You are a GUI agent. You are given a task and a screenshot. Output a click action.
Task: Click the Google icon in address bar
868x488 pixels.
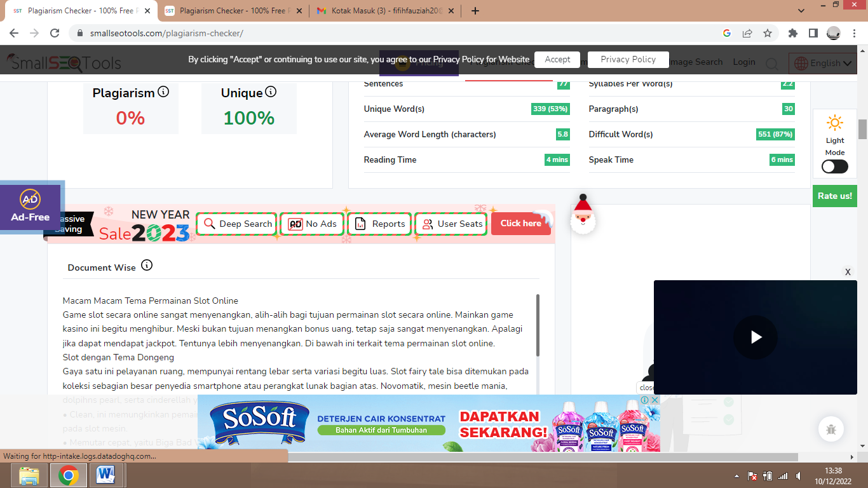[x=727, y=33]
